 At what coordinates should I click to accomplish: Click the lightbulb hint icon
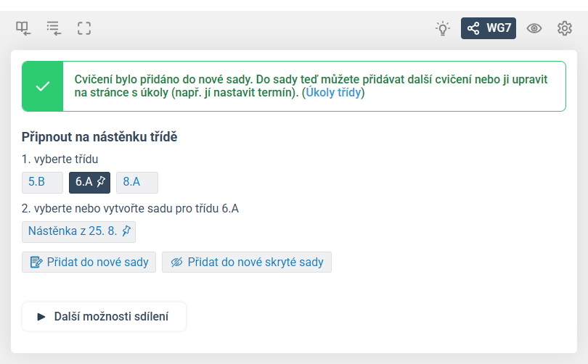click(443, 28)
